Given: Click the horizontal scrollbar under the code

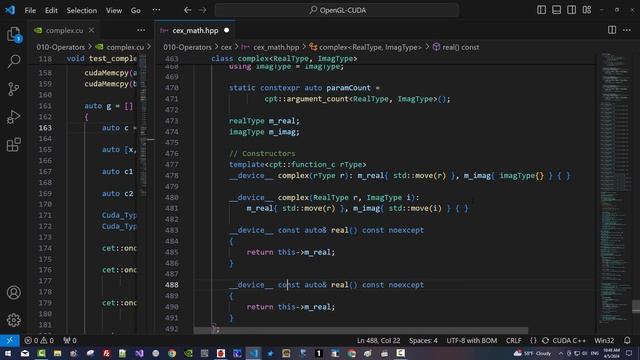Looking at the screenshot, I should tap(360, 330).
